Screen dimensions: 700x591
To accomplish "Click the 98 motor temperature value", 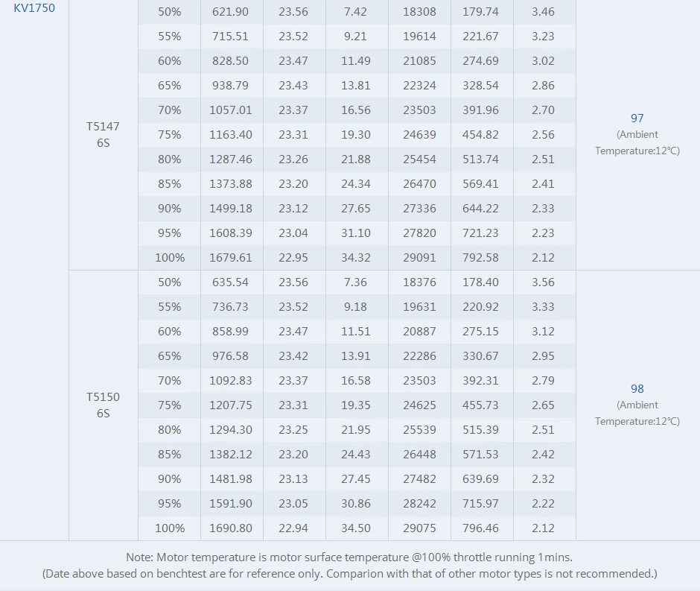I will [x=637, y=388].
